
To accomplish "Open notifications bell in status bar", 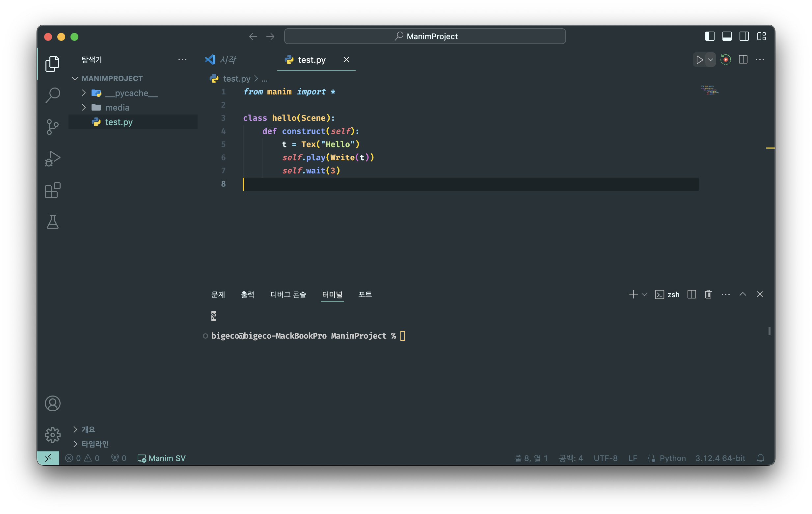I will pos(760,458).
